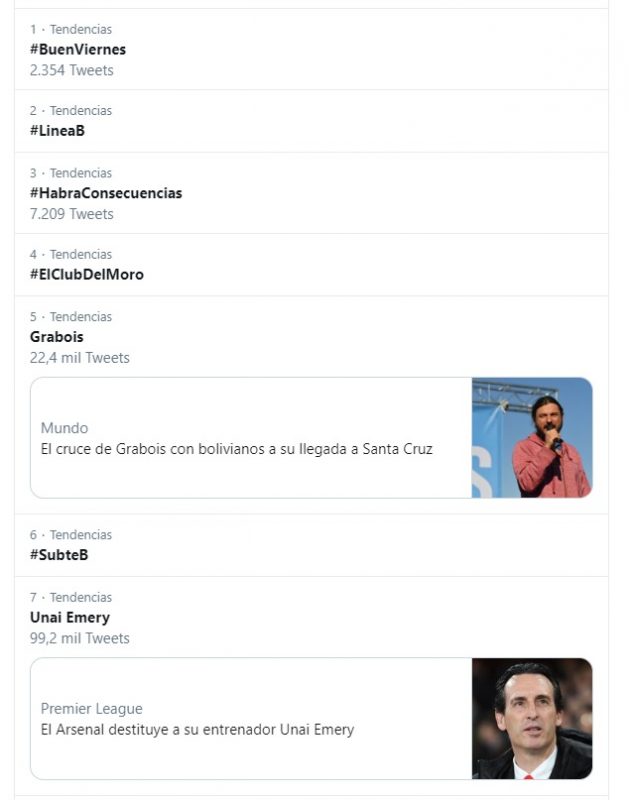Viewport: 629px width, 800px height.
Task: Click the "1 · Tendencias" rank label
Action: point(71,29)
